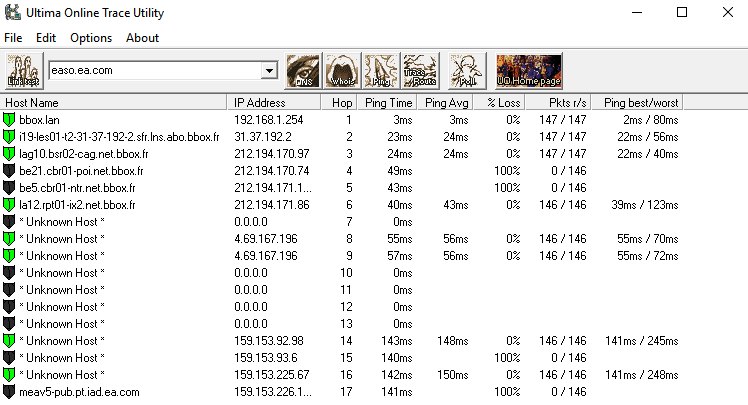Select green shield icon for bbox.lan
This screenshot has height=405, width=748.
(x=9, y=120)
